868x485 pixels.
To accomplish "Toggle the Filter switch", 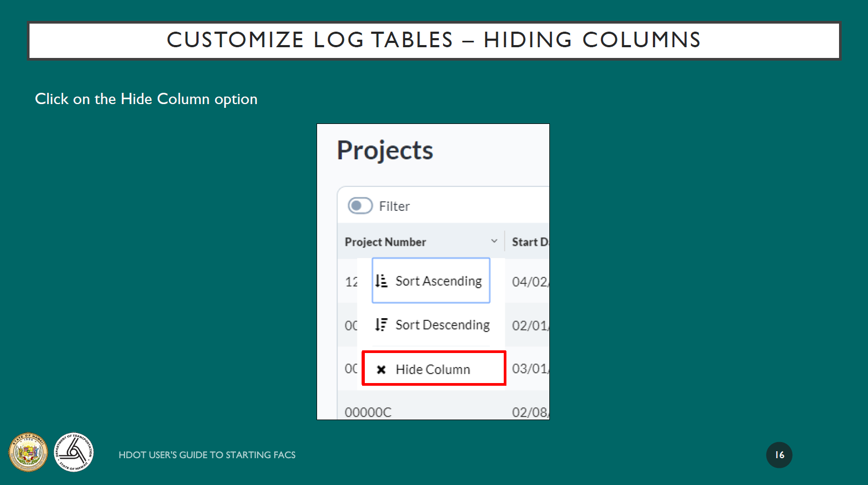I will (x=360, y=205).
